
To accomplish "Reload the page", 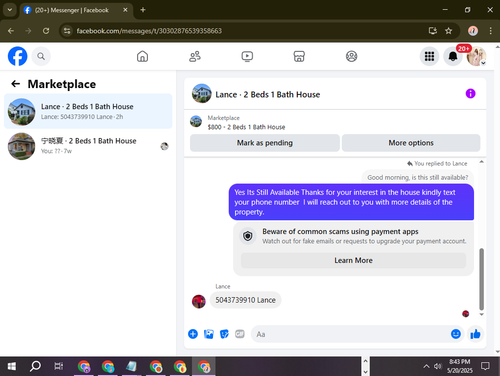I will 46,31.
